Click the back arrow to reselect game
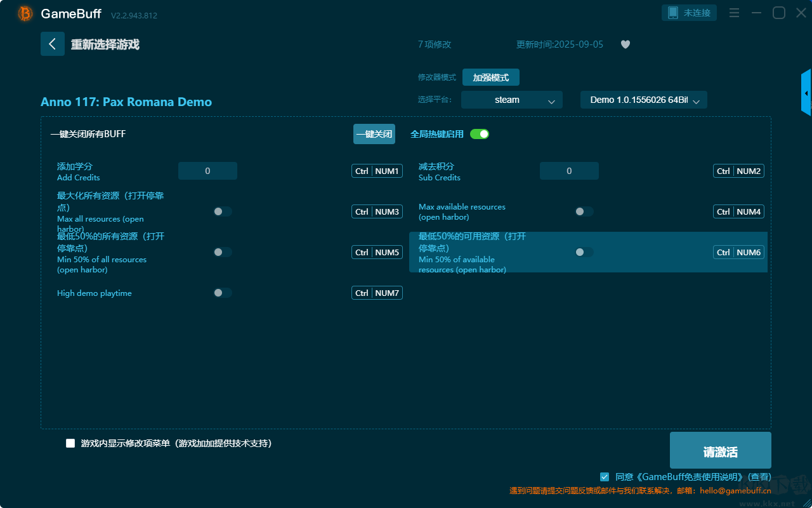This screenshot has width=812, height=508. (53, 44)
